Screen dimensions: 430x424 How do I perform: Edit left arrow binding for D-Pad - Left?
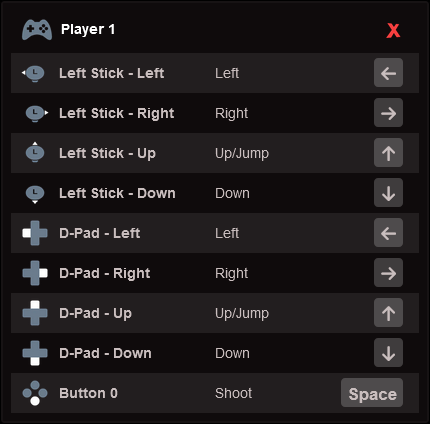pos(388,233)
